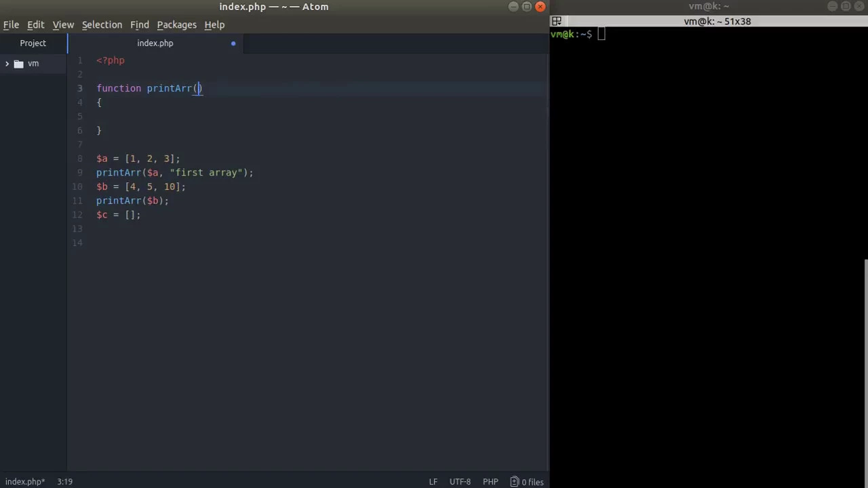Open the Edit menu

coord(35,24)
